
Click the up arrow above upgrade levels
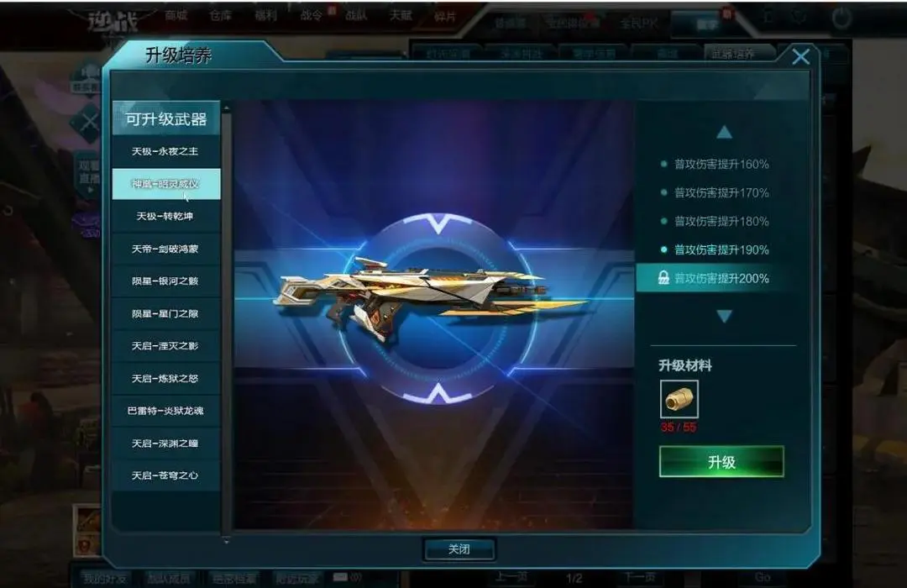pyautogui.click(x=724, y=133)
